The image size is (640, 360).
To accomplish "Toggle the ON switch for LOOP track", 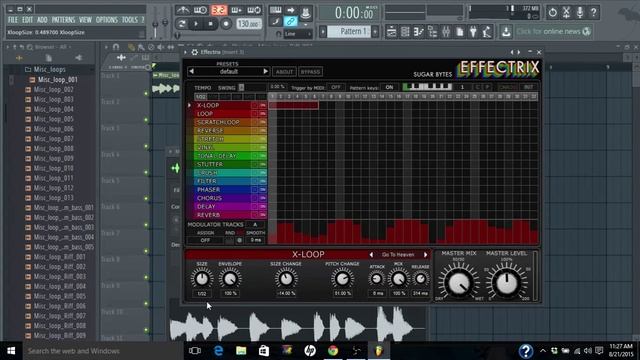I will 262,114.
